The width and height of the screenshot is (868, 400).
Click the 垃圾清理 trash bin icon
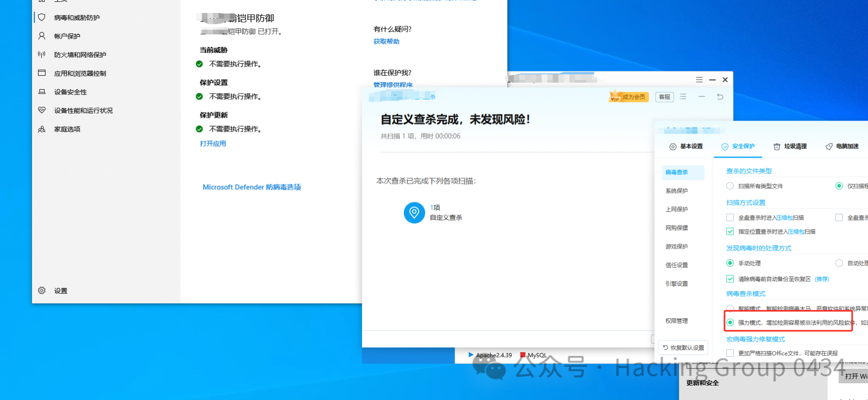776,147
